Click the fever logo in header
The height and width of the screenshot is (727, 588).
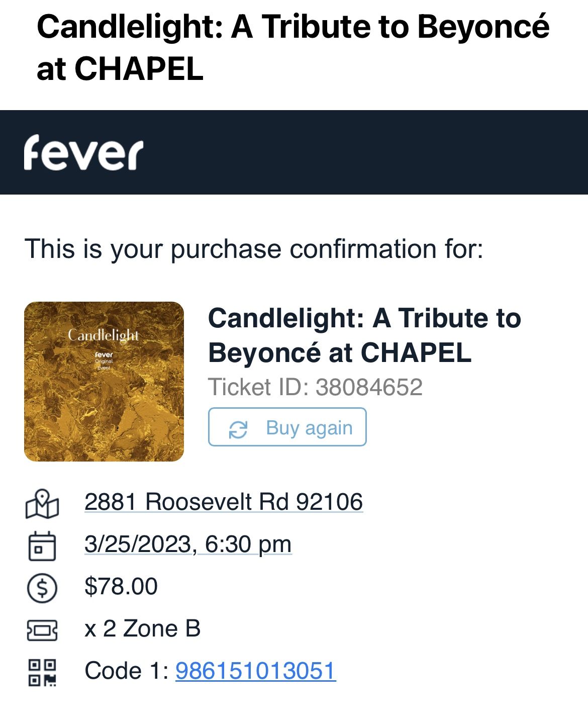pos(83,152)
